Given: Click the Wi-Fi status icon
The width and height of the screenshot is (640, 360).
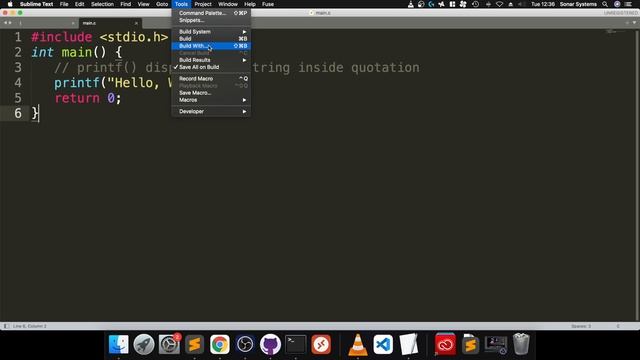Looking at the screenshot, I should [499, 4].
